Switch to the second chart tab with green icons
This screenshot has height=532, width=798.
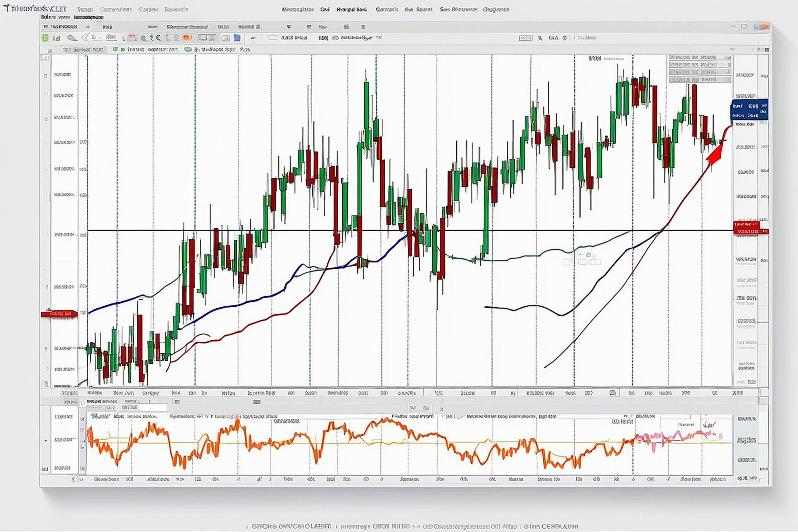(x=145, y=50)
